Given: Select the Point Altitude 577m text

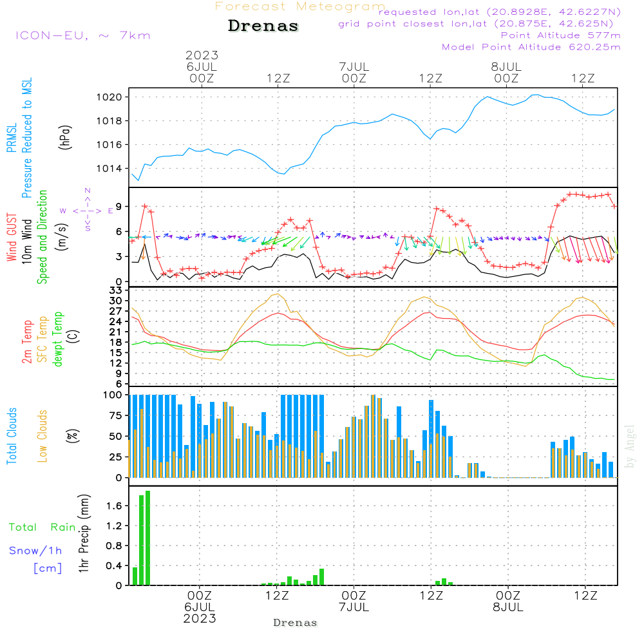Looking at the screenshot, I should coord(560,35).
